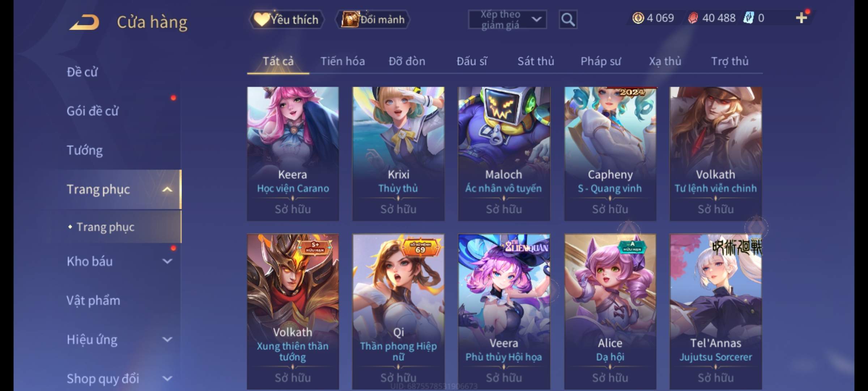Select the Pháp sư tab

coord(600,61)
